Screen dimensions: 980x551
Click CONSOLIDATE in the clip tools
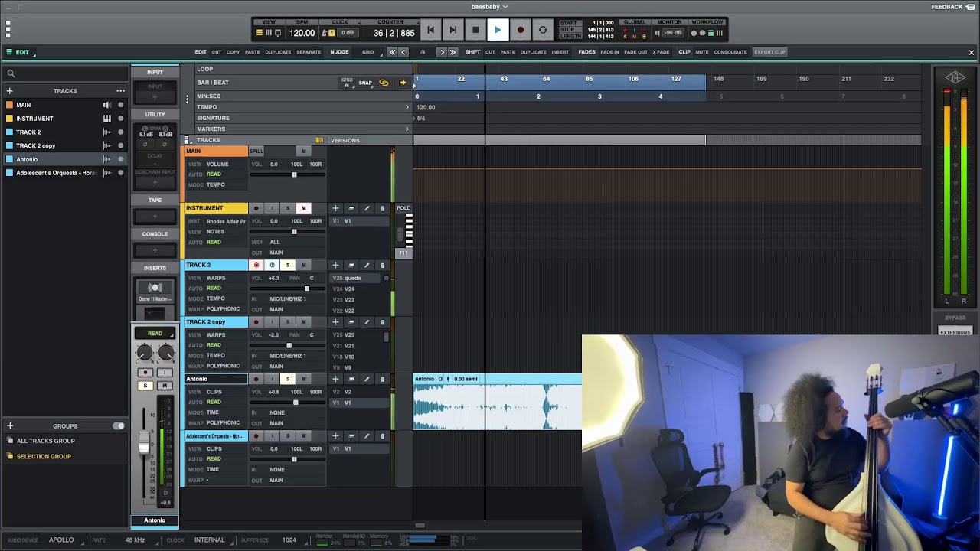pyautogui.click(x=730, y=52)
